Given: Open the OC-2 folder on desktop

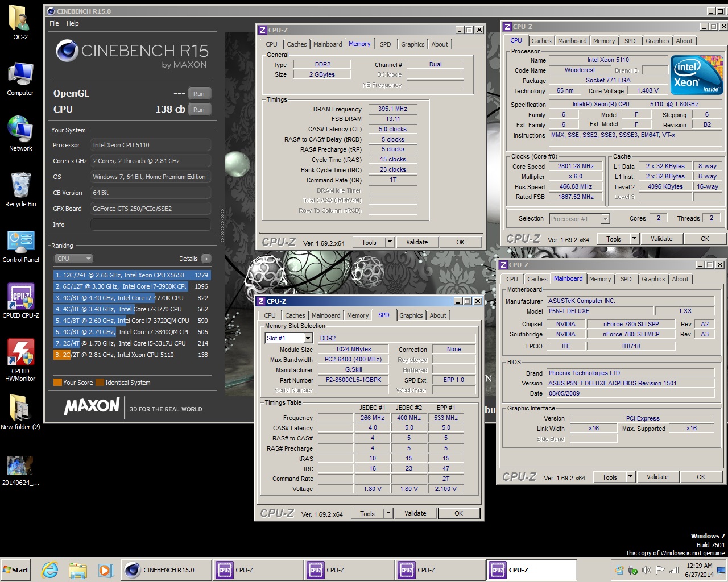Looking at the screenshot, I should (x=20, y=23).
